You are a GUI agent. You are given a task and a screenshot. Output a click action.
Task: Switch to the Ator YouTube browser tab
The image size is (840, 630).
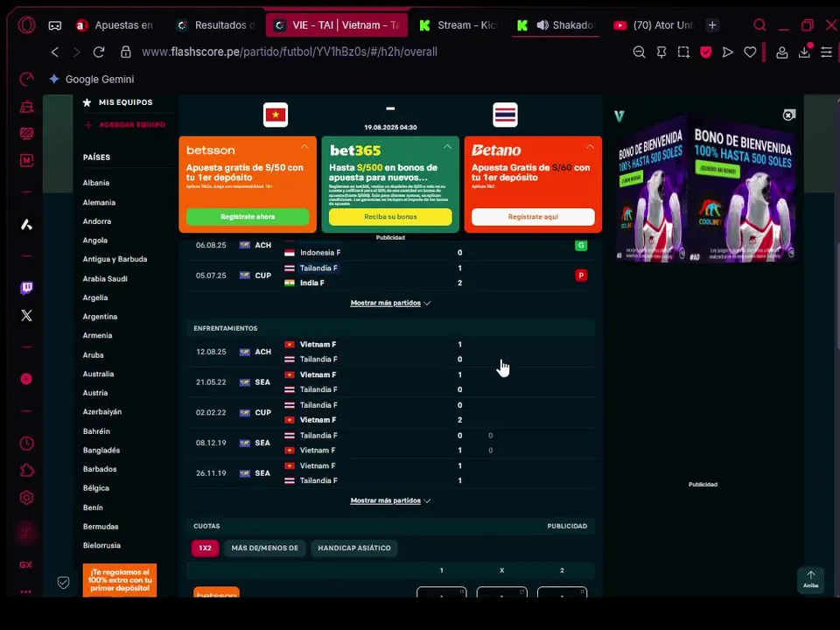coord(653,25)
